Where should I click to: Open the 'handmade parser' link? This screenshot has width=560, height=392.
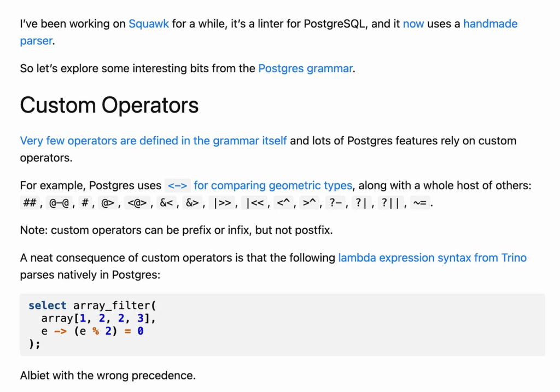[490, 24]
